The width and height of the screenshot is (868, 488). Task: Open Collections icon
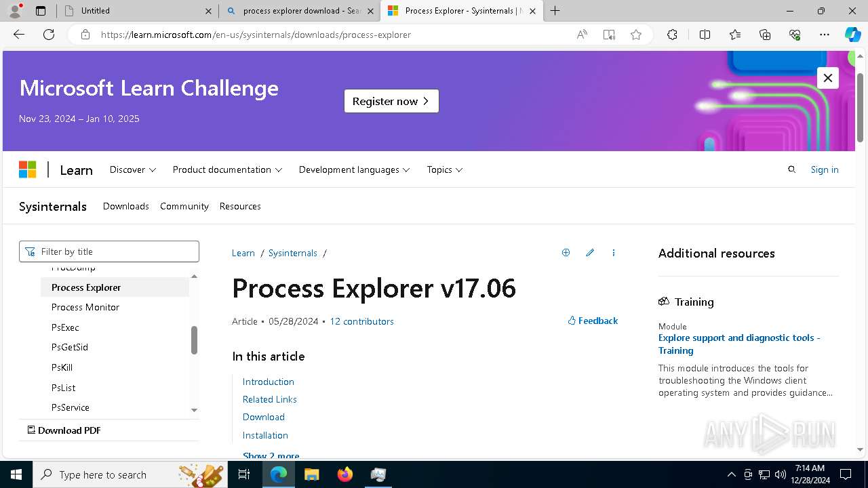coord(765,35)
